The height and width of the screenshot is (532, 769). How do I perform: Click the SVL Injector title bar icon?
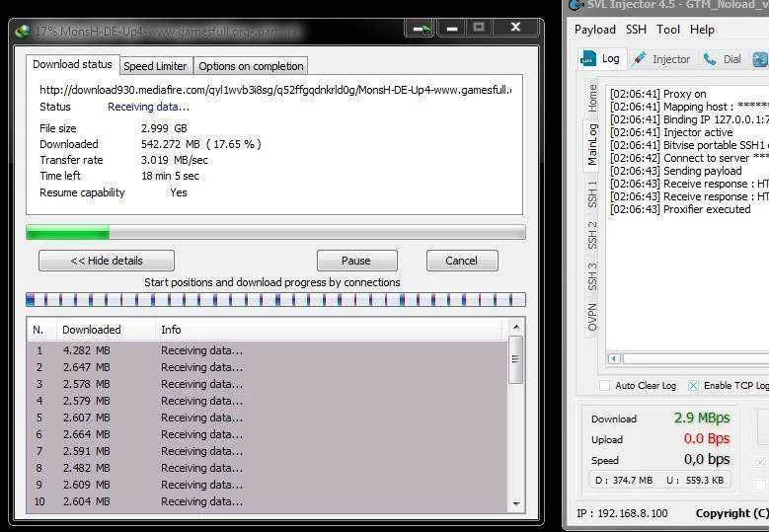tap(576, 5)
